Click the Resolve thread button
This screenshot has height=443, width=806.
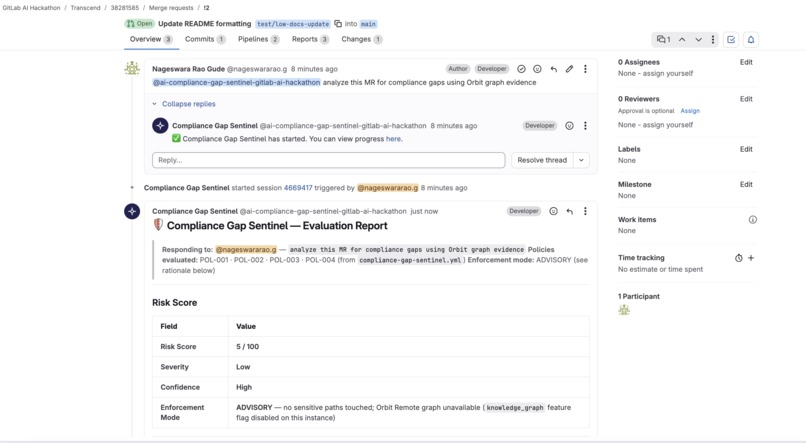coord(542,160)
